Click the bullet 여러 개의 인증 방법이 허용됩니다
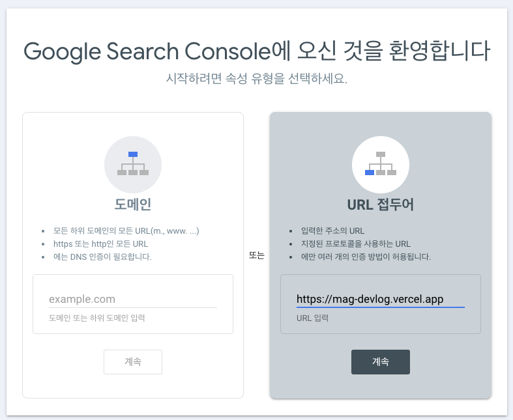This screenshot has width=513, height=420. click(x=366, y=257)
